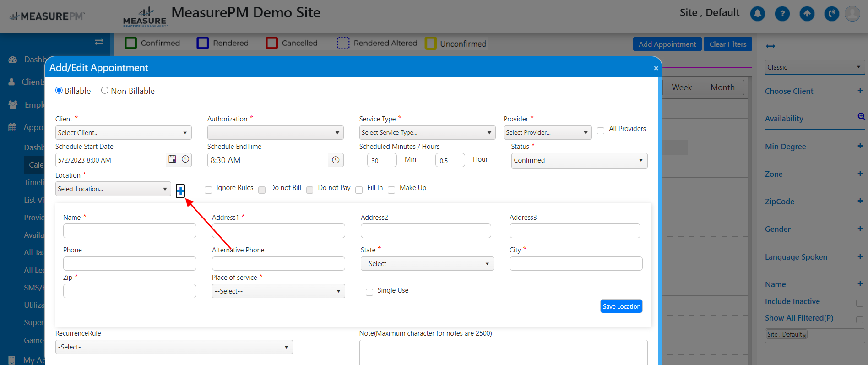Expand the Status Confirmed dropdown
868x365 pixels.
[579, 161]
